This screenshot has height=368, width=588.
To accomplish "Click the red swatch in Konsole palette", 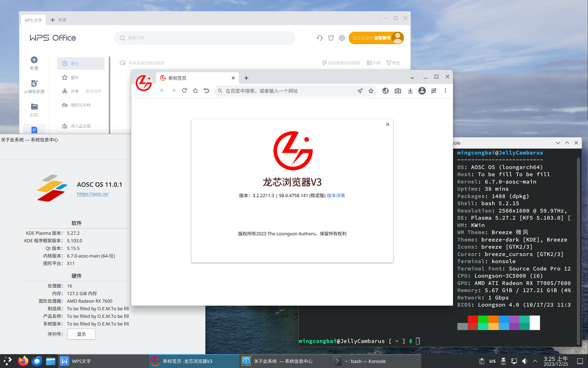I will point(473,319).
